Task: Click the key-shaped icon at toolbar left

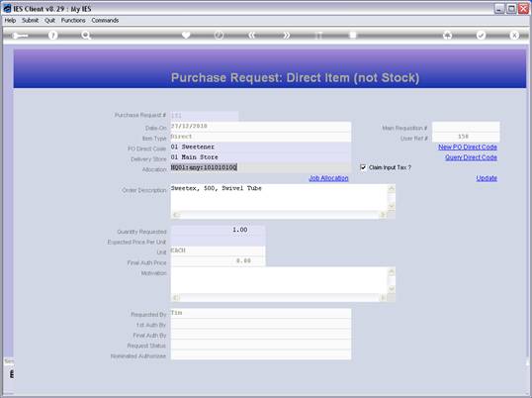Action: click(x=20, y=36)
